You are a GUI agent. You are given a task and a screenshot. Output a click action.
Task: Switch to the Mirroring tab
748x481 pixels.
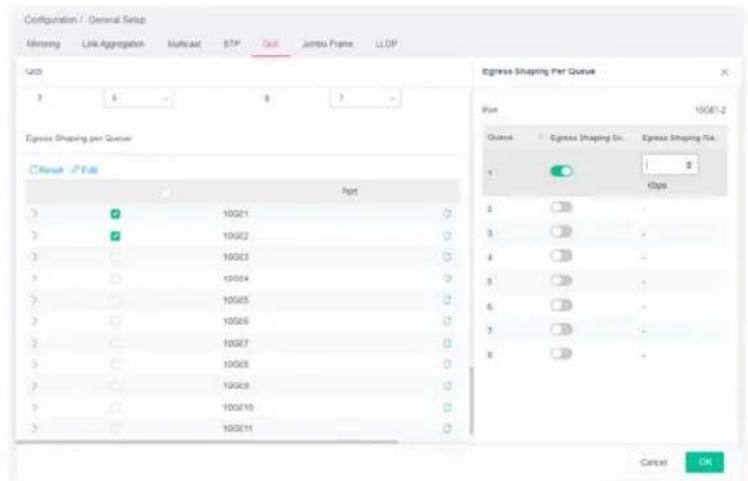pyautogui.click(x=43, y=44)
